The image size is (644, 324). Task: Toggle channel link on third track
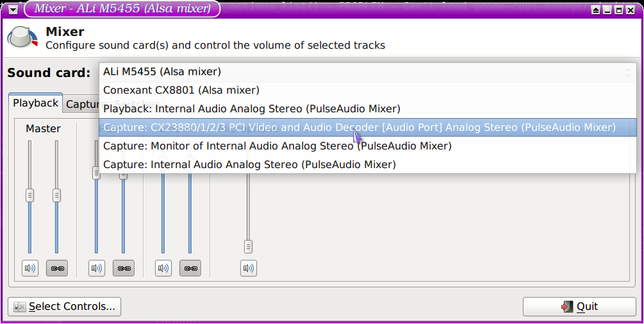[x=190, y=268]
